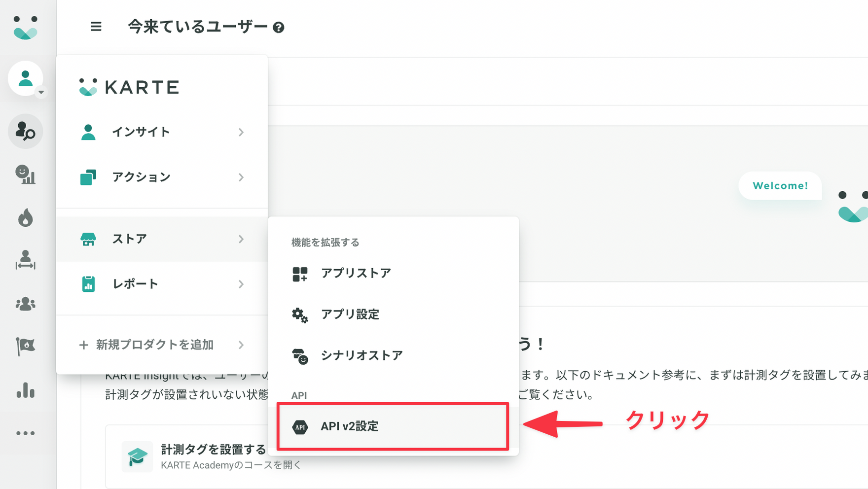Select レポート in the product menu
Viewport: 868px width, 489px height.
pos(162,284)
